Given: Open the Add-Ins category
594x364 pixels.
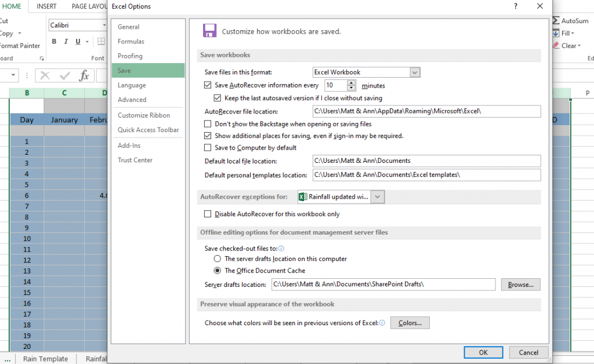Looking at the screenshot, I should tap(148, 145).
